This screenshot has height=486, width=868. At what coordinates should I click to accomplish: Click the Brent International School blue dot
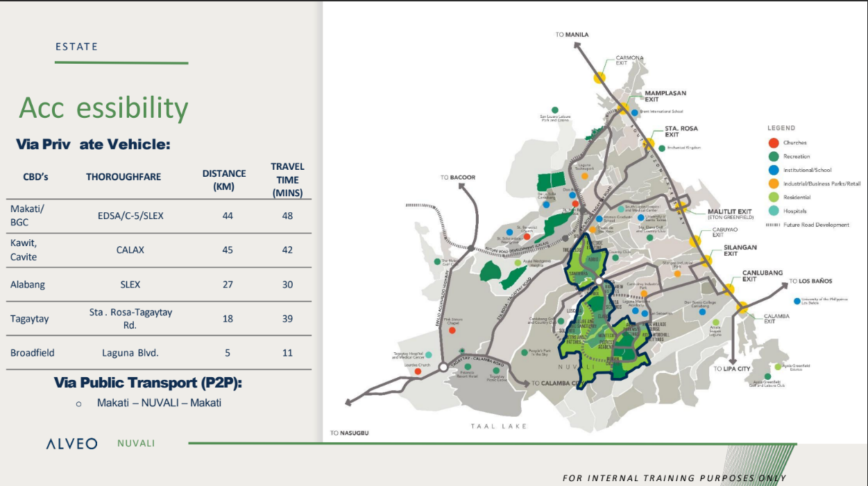[x=633, y=111]
